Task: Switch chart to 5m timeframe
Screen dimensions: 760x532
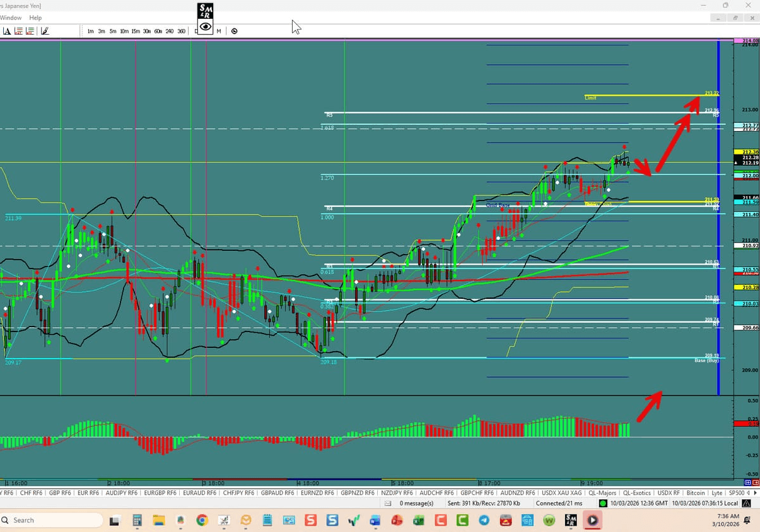Action: point(112,30)
